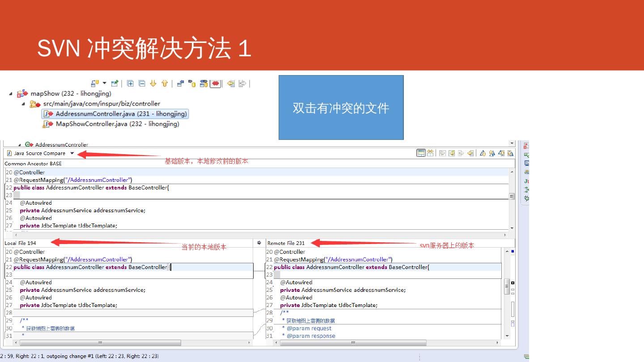Screen dimensions: 644x362
Task: Toggle two-way compare mode icon
Action: 430,153
